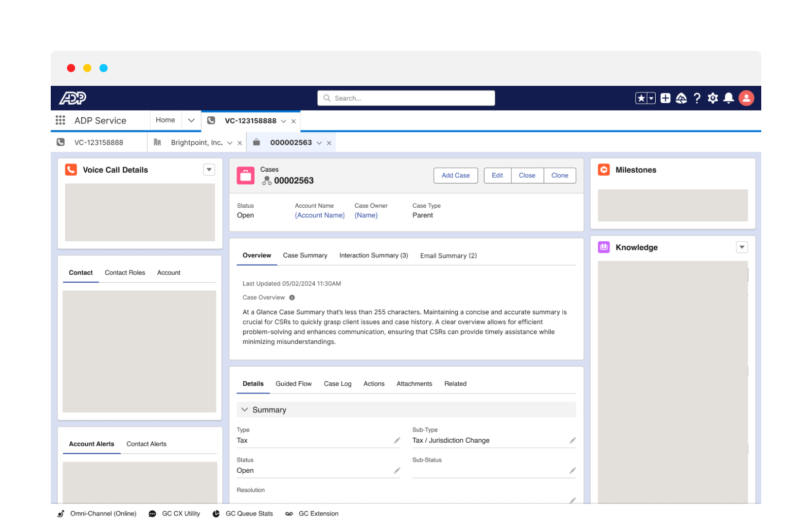The width and height of the screenshot is (812, 523).
Task: Click the user profile avatar
Action: point(746,99)
